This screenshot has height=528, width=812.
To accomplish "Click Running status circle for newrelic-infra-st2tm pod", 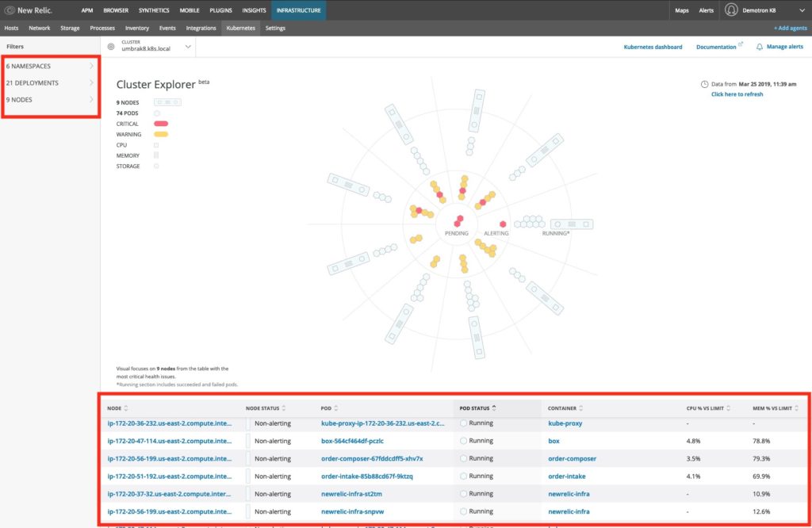I will coord(463,494).
